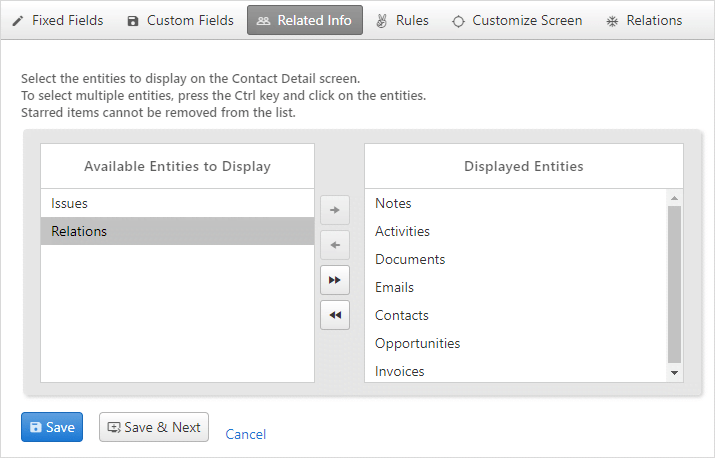Viewport: 715px width, 458px height.
Task: Click the move left single arrow button
Action: [335, 245]
